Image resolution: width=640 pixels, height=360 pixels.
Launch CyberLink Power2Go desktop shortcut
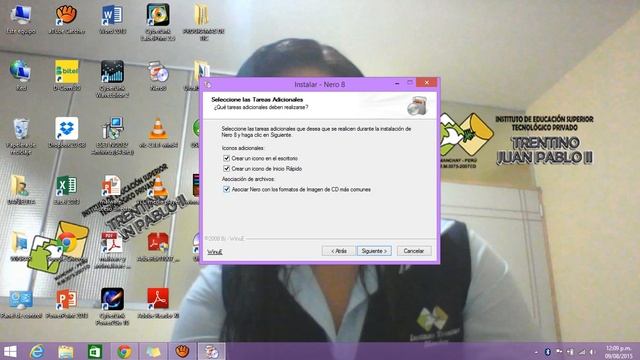coord(112,307)
